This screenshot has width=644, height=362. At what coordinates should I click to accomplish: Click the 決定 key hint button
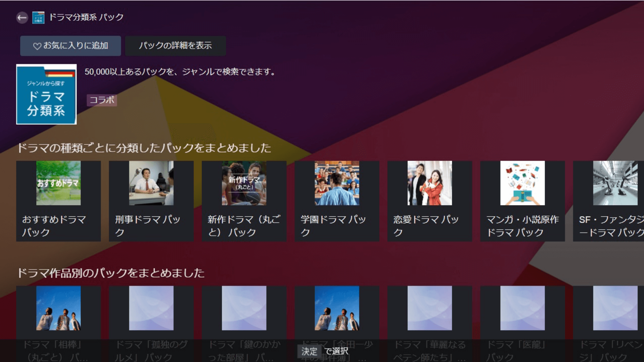[x=309, y=351]
